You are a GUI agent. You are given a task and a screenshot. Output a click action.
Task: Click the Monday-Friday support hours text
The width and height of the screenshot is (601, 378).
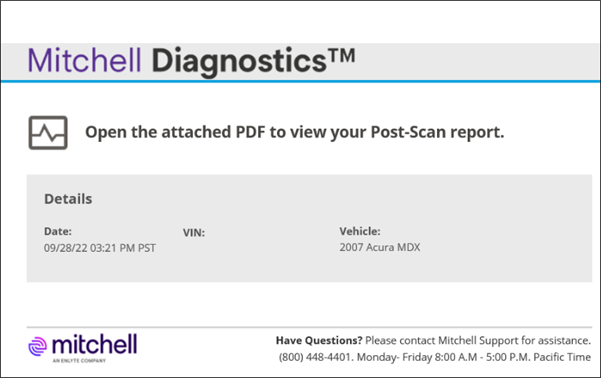click(x=474, y=357)
